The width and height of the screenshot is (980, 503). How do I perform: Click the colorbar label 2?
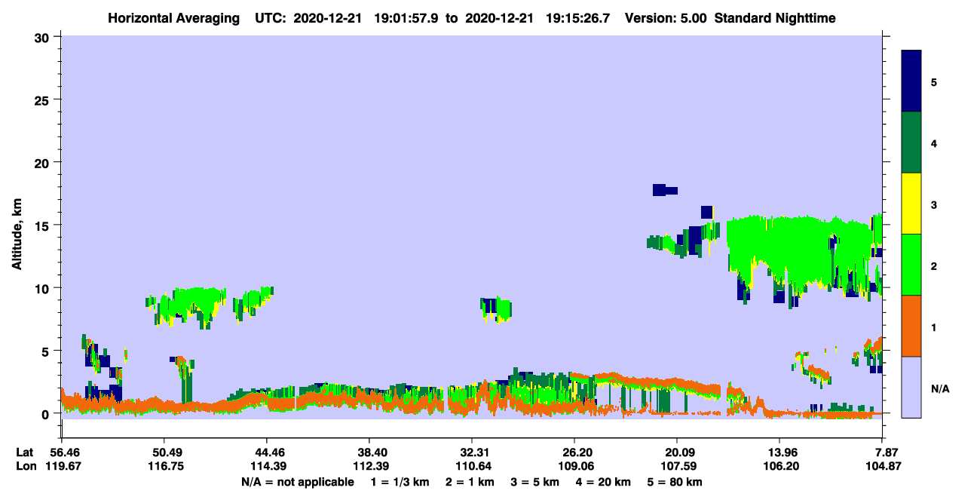pos(934,265)
